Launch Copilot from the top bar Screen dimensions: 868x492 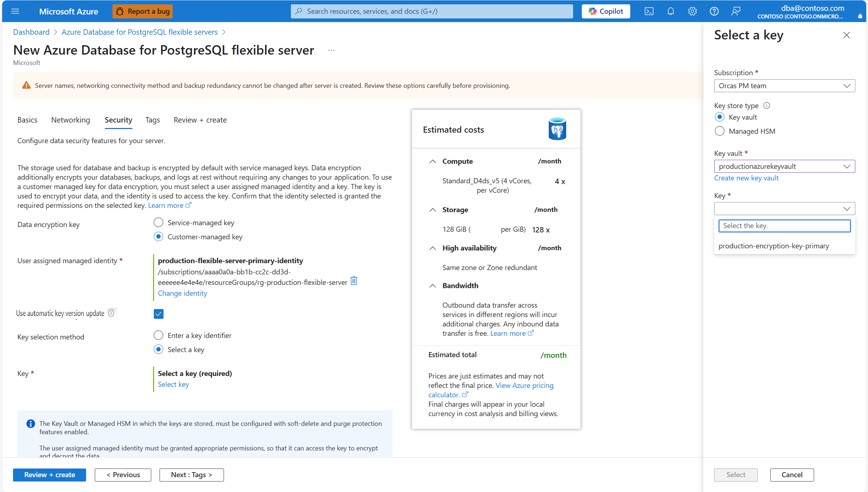click(x=605, y=11)
